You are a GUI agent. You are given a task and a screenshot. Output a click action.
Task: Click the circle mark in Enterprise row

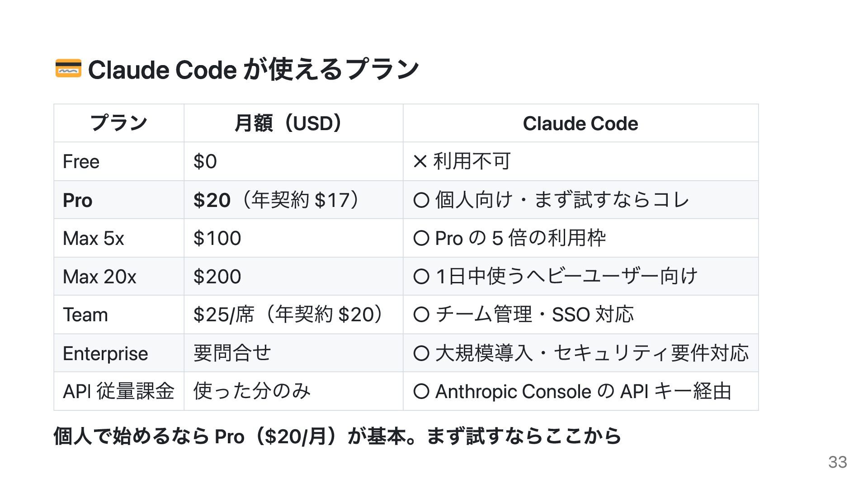(x=421, y=353)
